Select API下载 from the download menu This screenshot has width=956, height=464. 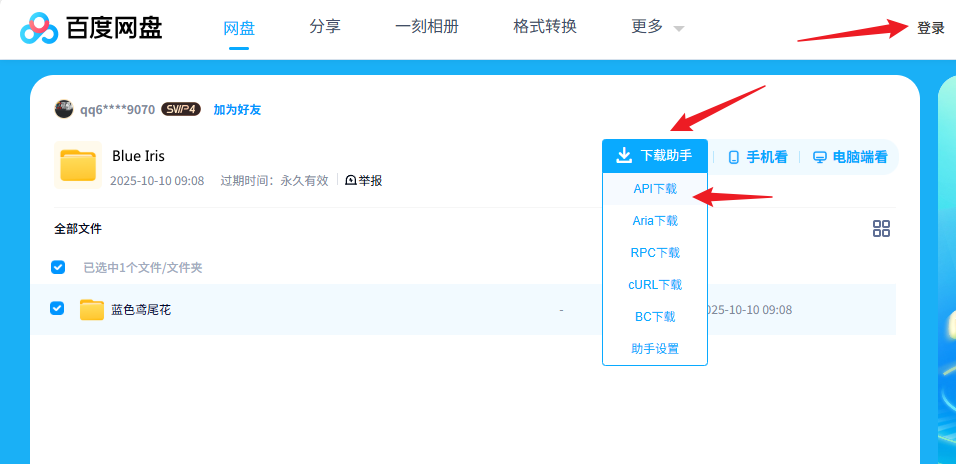tap(655, 188)
